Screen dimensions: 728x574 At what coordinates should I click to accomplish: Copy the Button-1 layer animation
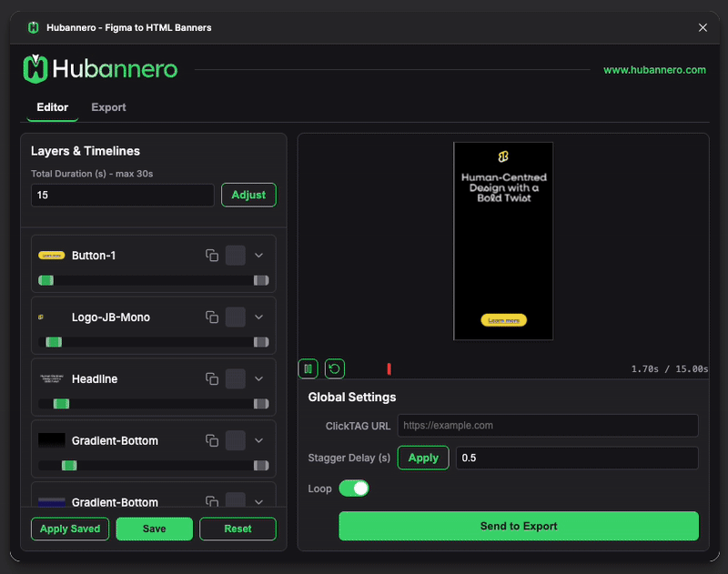212,256
